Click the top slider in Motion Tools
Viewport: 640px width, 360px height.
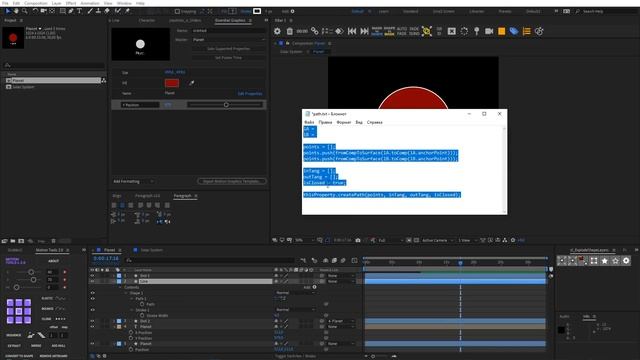click(x=31, y=272)
